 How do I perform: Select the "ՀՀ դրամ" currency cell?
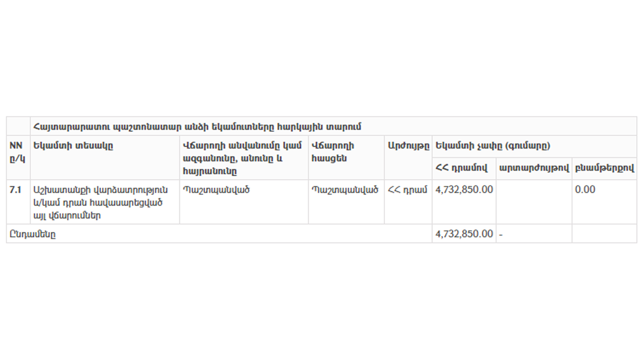[408, 190]
